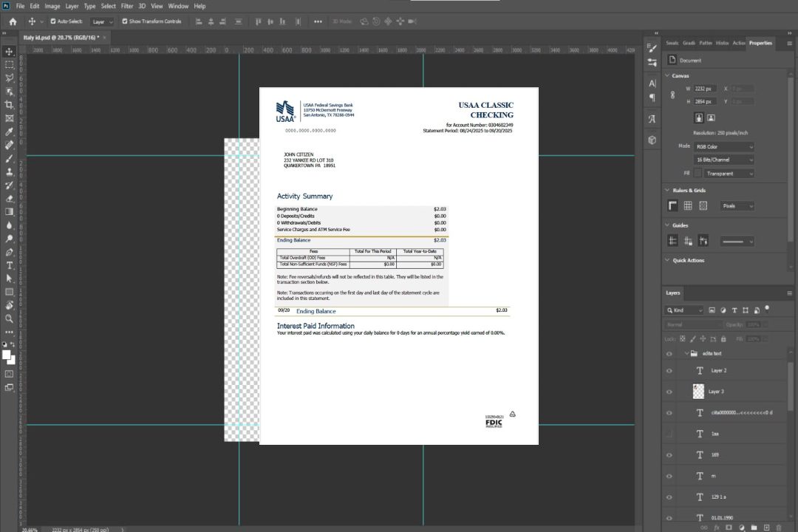The width and height of the screenshot is (798, 532).
Task: Toggle the Auto-Select checkbox
Action: click(53, 21)
